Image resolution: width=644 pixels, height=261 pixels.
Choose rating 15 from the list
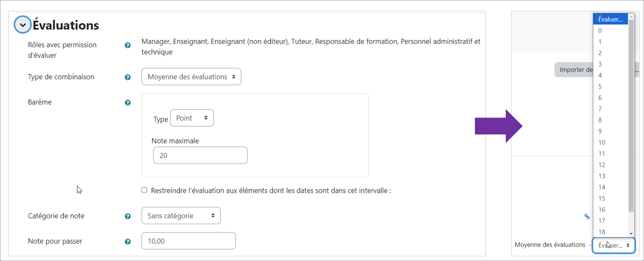click(x=602, y=199)
